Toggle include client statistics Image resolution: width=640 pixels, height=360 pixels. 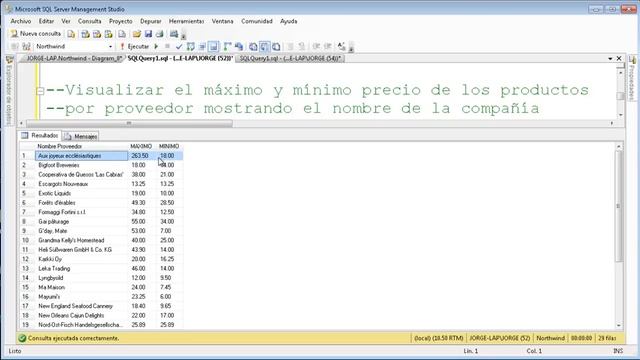(239, 47)
